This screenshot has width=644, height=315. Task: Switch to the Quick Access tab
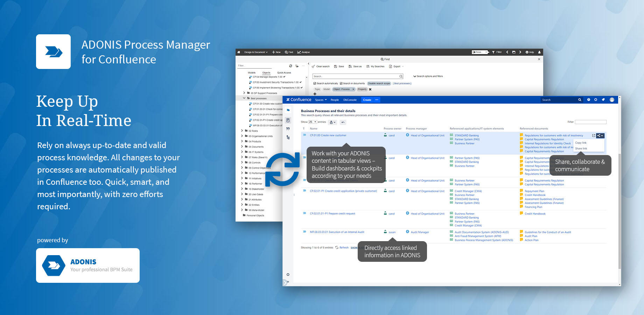tap(284, 73)
